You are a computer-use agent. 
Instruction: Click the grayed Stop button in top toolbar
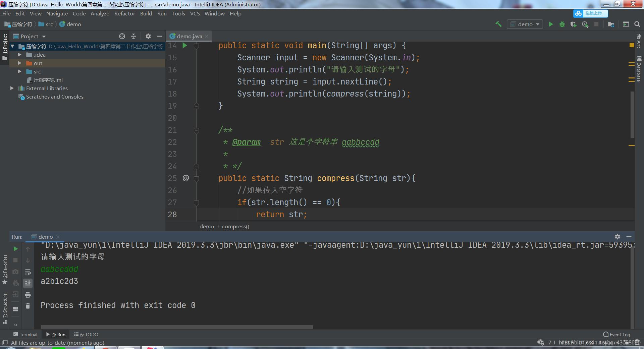point(596,24)
